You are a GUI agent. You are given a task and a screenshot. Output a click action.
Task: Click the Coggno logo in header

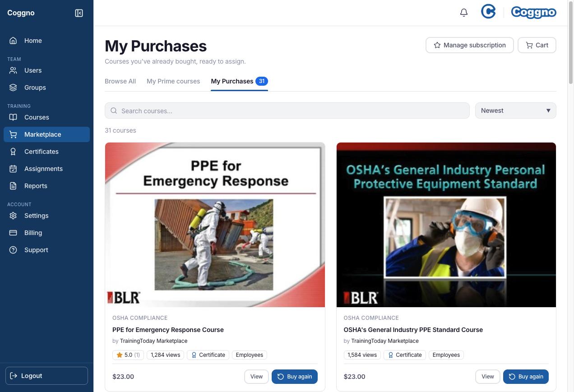pos(533,12)
